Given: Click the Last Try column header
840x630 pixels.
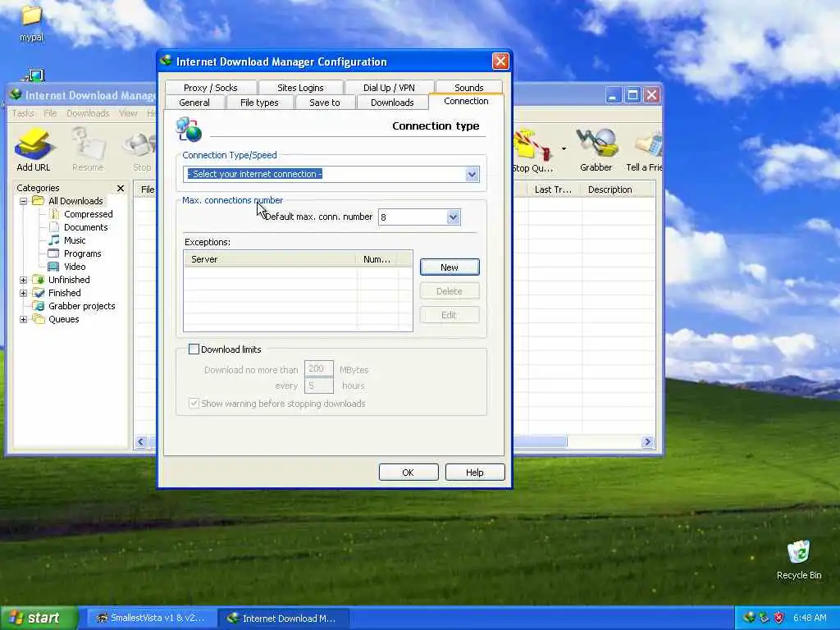Looking at the screenshot, I should pos(555,189).
